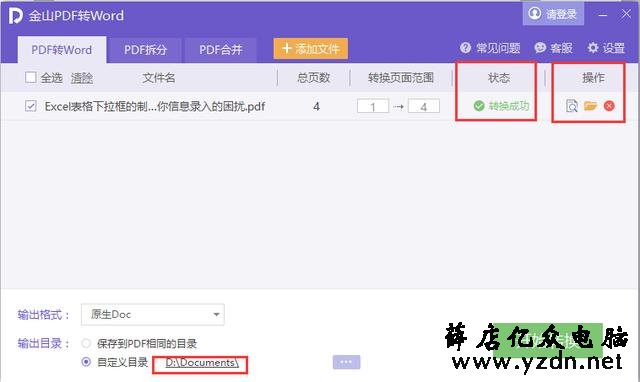640x382 pixels.
Task: Click browse folder ellipsis button
Action: [x=346, y=362]
